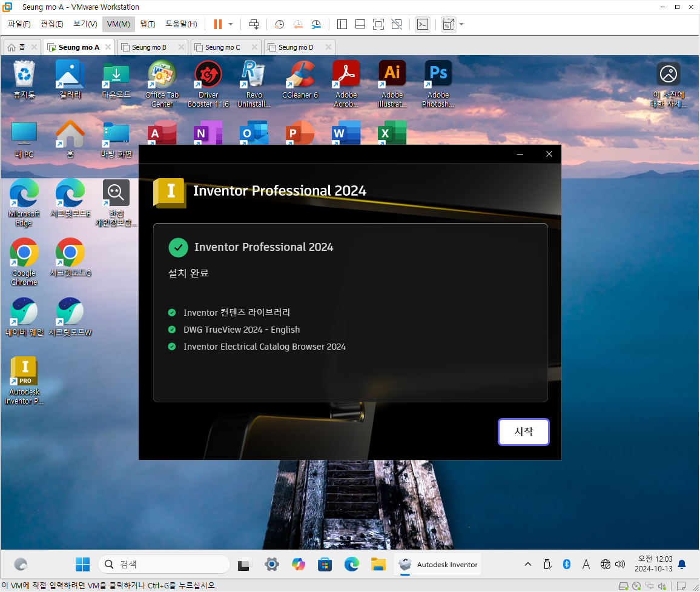Toggle the IME language indicator A

pyautogui.click(x=586, y=564)
